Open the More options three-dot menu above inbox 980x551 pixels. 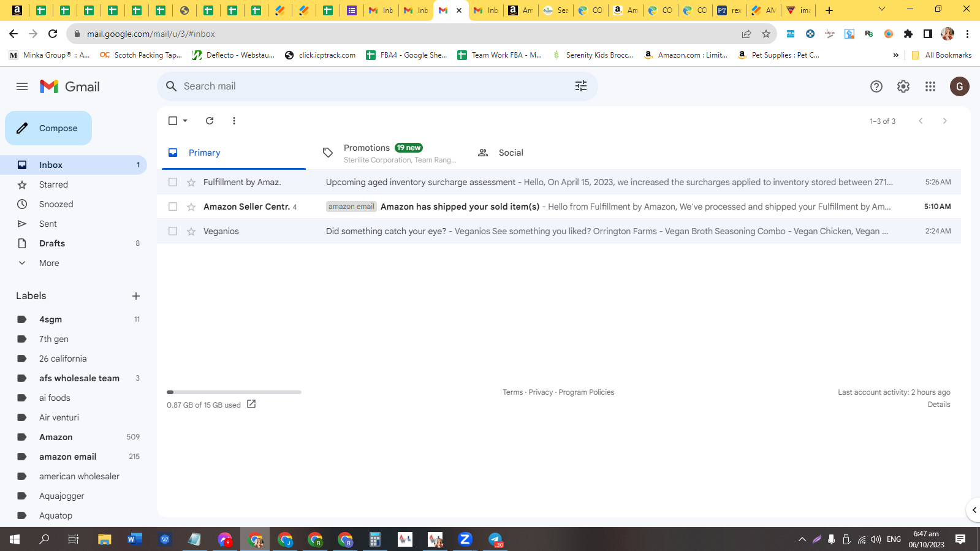(x=234, y=121)
